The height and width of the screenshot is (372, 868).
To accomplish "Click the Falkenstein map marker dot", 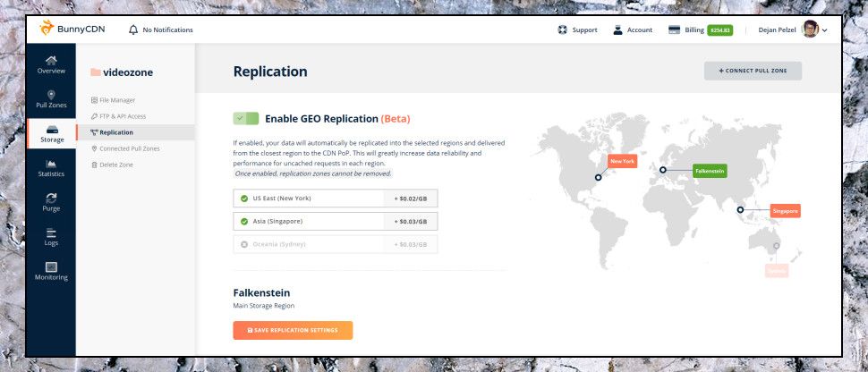I will [x=662, y=170].
